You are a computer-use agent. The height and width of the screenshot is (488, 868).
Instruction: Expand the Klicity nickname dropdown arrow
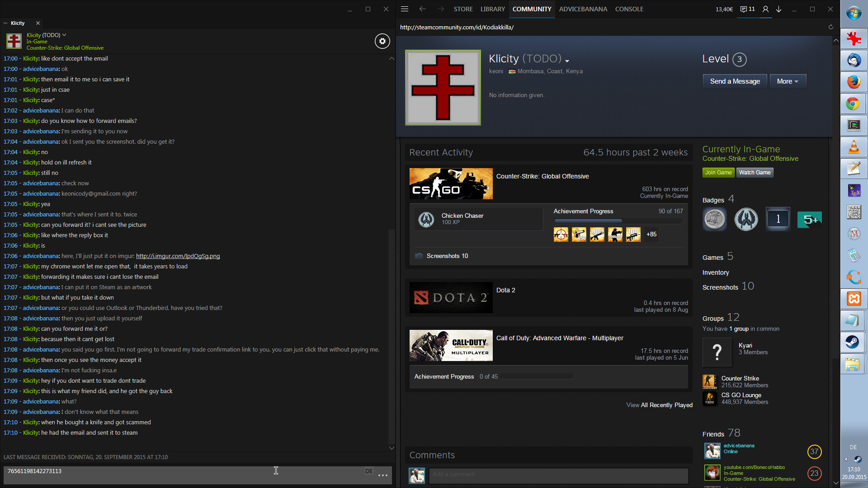coord(567,61)
